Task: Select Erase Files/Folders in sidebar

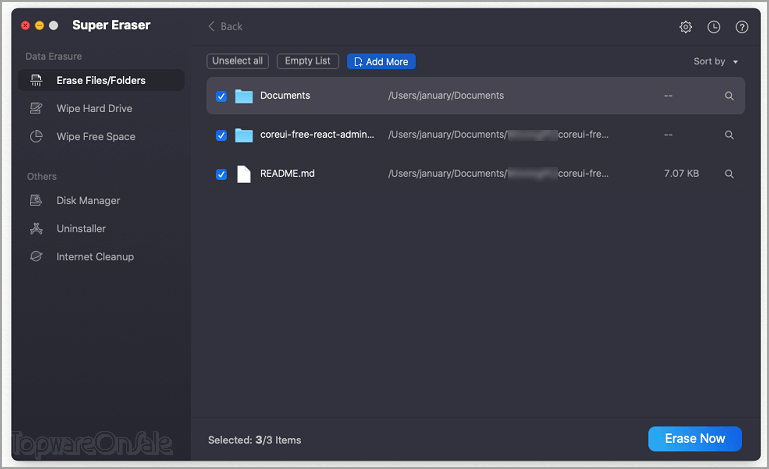Action: pyautogui.click(x=101, y=80)
